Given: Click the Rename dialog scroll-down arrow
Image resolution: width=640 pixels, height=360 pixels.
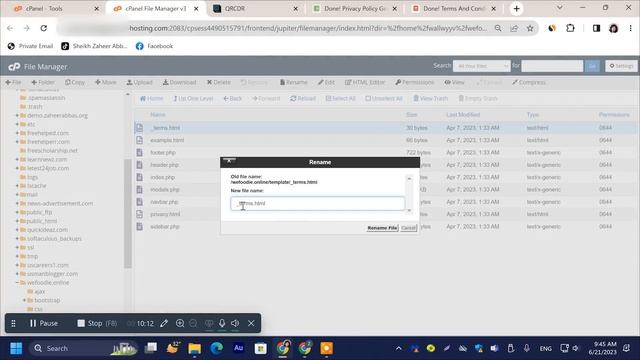Looking at the screenshot, I should tap(409, 210).
